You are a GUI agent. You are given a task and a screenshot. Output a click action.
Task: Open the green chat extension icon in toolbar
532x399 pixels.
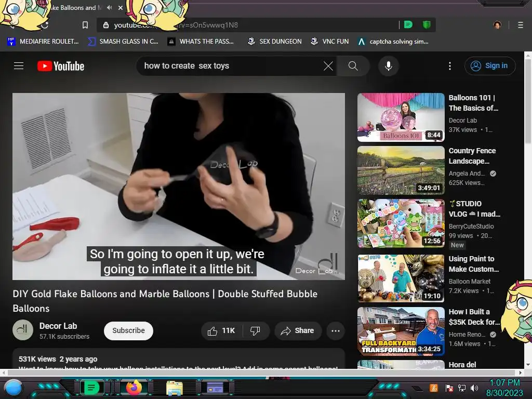[408, 25]
